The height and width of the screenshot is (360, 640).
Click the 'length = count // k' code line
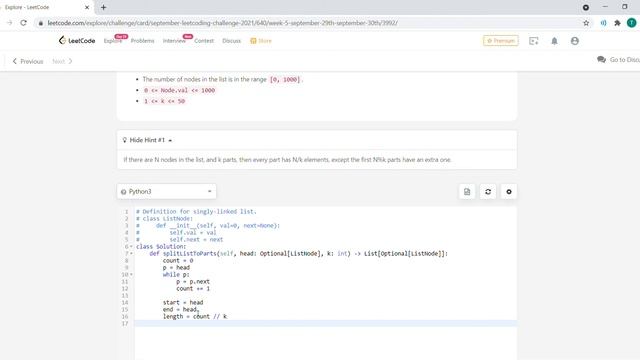point(195,316)
